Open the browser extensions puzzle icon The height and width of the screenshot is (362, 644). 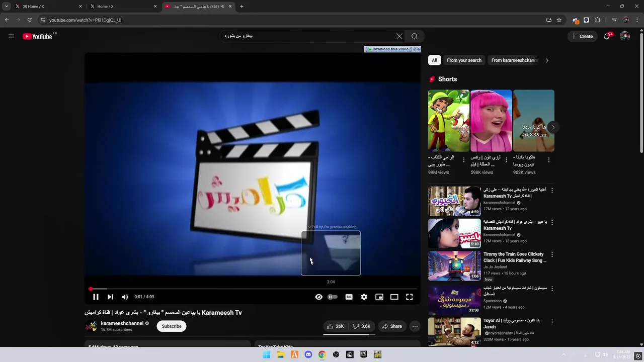pos(598,20)
